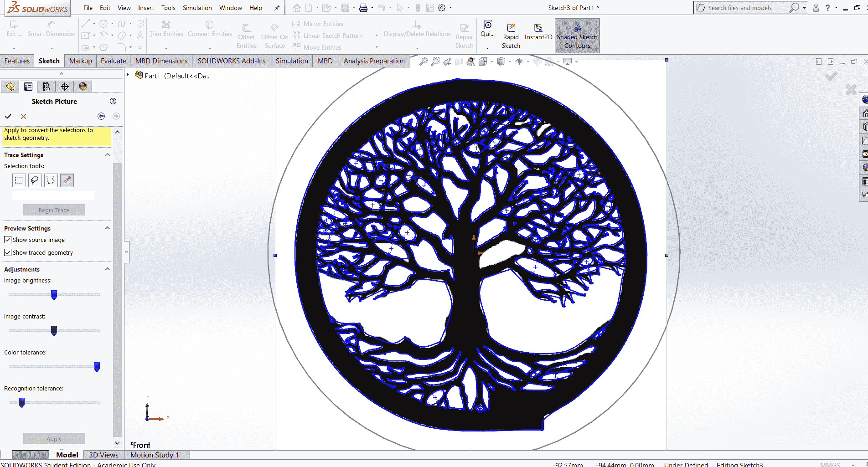Collapse the Trace Settings section
868x467 pixels.
108,155
